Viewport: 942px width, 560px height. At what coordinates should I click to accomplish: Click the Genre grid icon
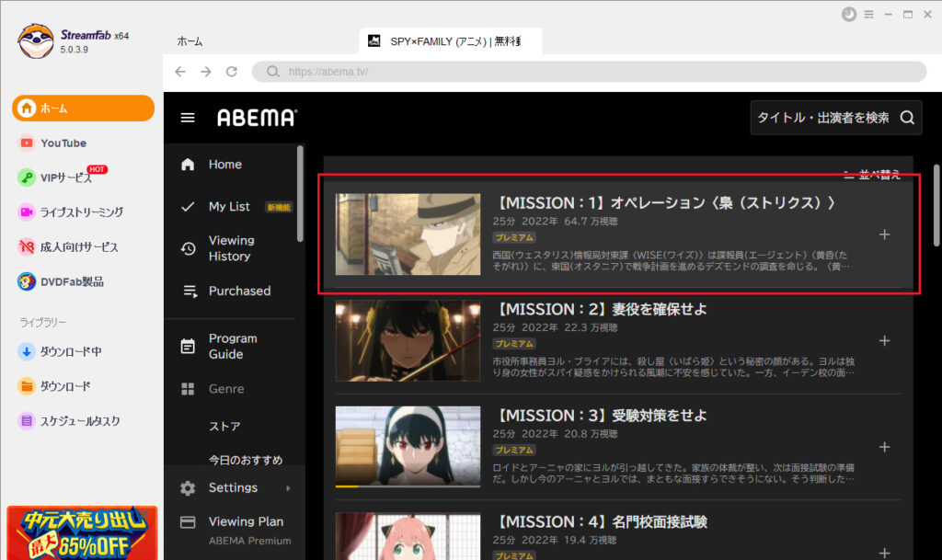point(188,389)
